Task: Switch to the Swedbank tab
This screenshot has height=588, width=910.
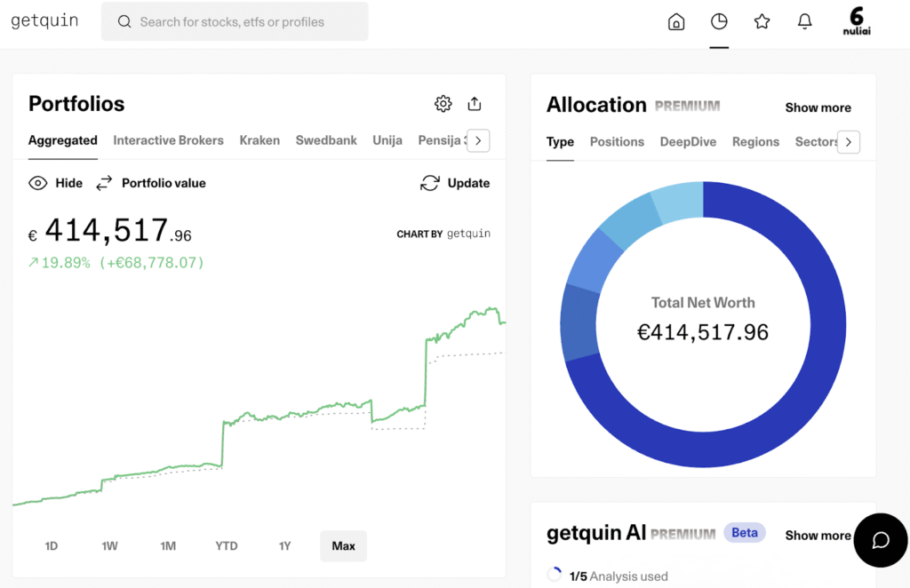Action: (326, 140)
